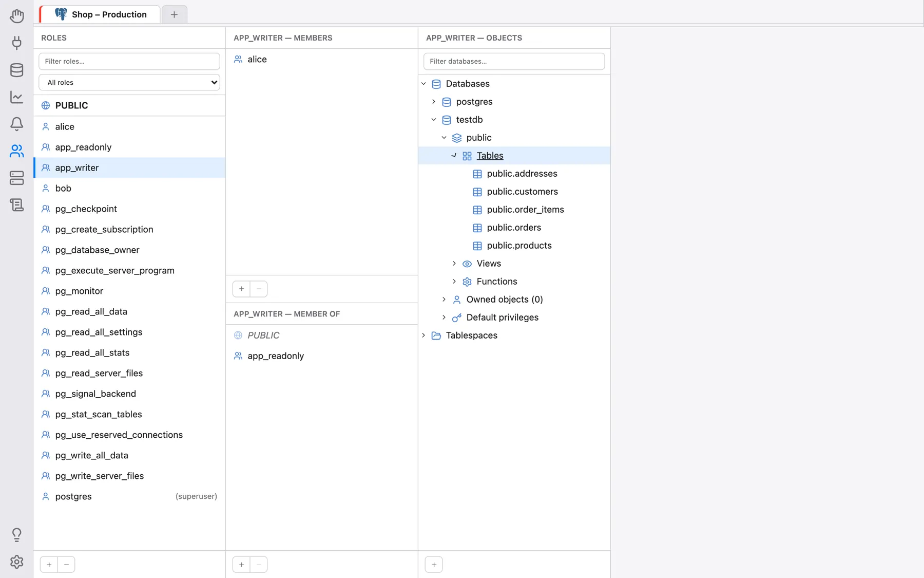
Task: Click the Filter roles input
Action: click(x=129, y=61)
